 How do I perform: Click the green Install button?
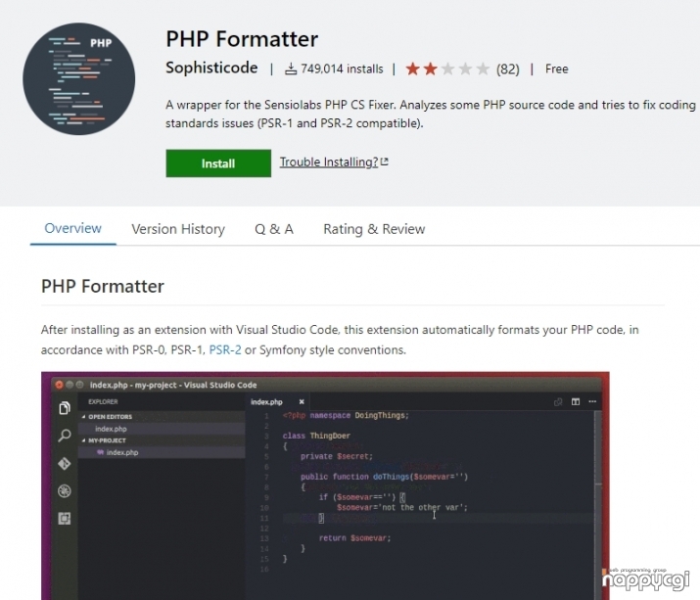(x=218, y=163)
